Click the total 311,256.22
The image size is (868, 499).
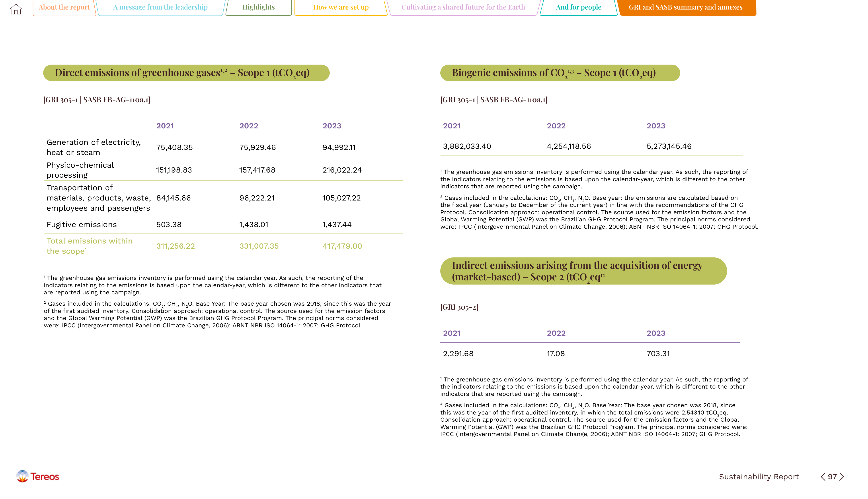point(176,246)
